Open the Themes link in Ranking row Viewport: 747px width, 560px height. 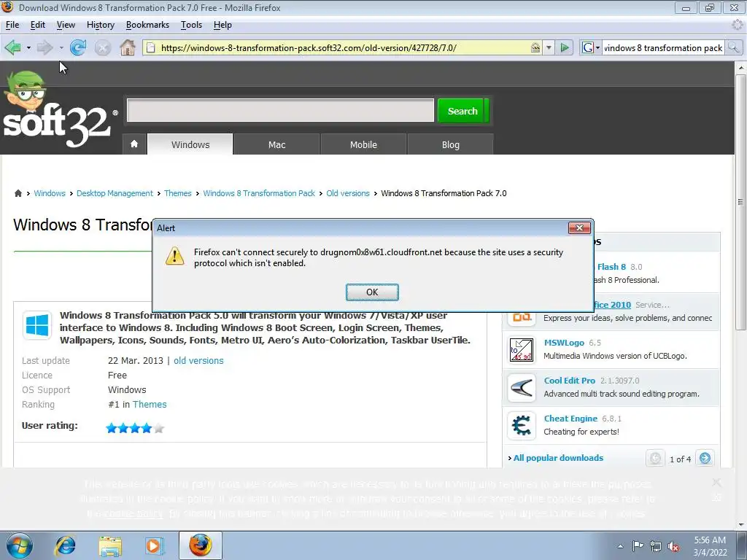point(150,404)
